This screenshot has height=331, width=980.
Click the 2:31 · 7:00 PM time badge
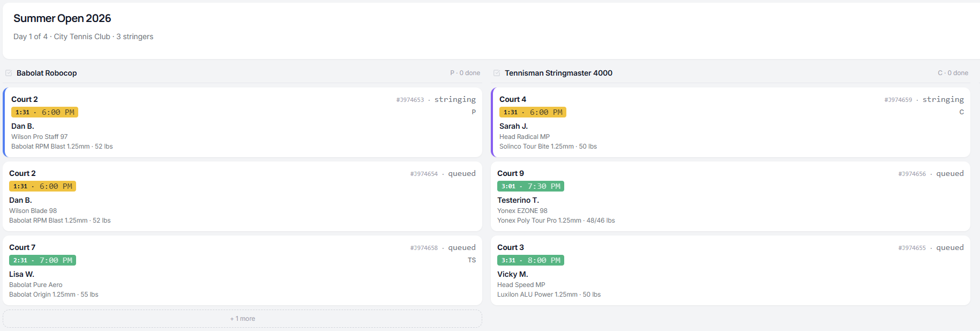(x=42, y=260)
